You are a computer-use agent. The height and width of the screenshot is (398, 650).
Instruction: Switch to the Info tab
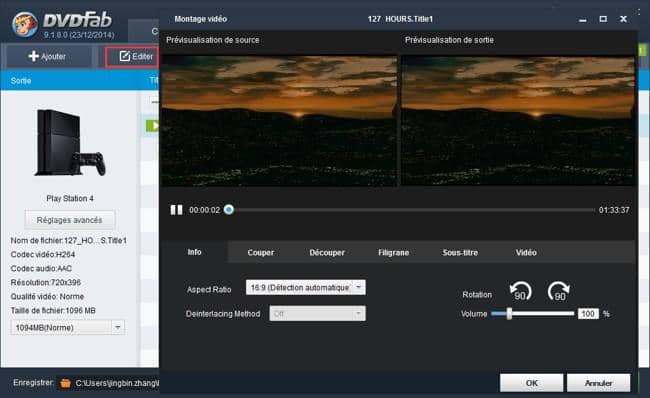(194, 252)
